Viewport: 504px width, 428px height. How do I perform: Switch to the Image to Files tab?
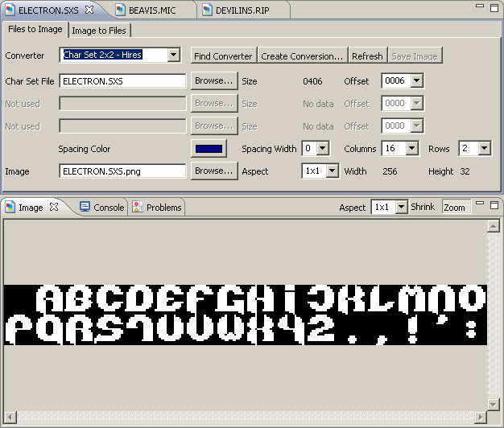100,31
